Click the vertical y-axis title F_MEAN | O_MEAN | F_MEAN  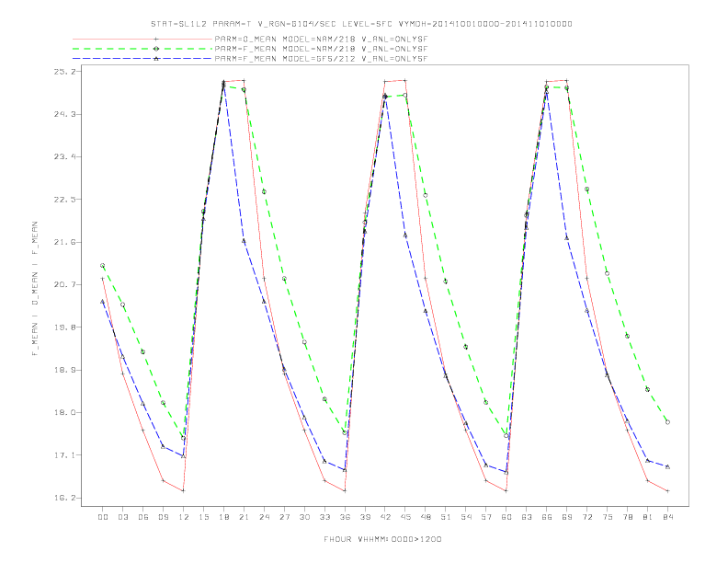pyautogui.click(x=35, y=289)
